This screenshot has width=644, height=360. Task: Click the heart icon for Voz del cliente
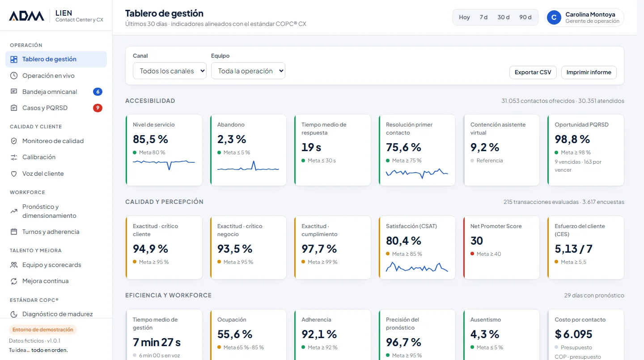(x=14, y=174)
